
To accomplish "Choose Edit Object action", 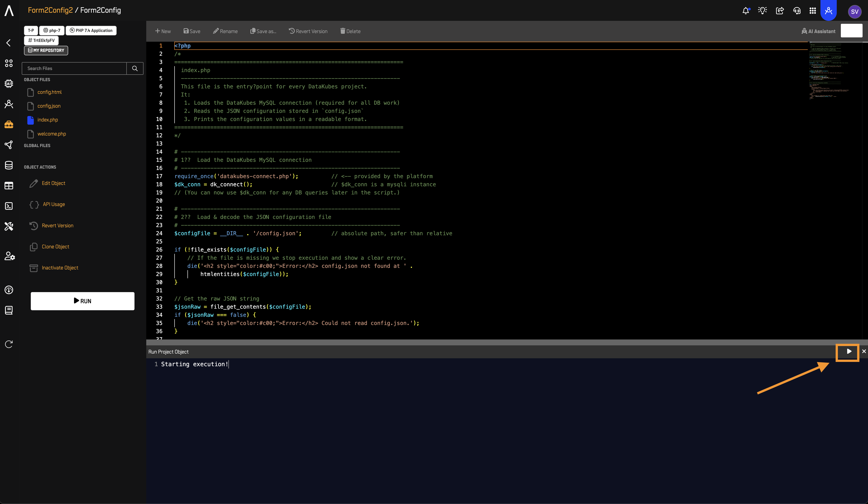I will (x=53, y=183).
